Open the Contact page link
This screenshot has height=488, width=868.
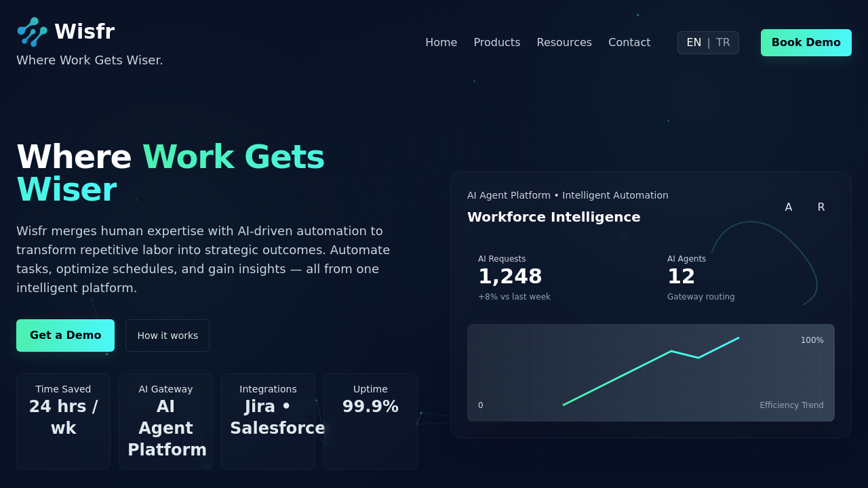629,43
